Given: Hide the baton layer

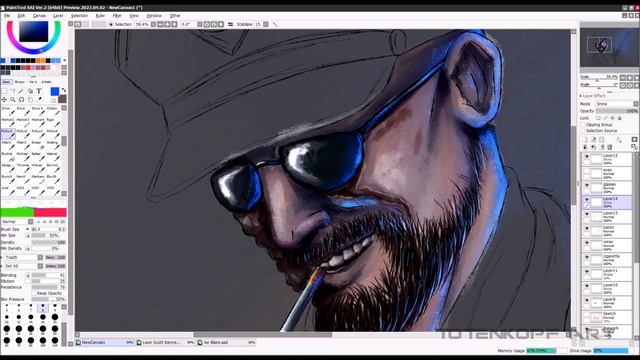Looking at the screenshot, I should 587,229.
